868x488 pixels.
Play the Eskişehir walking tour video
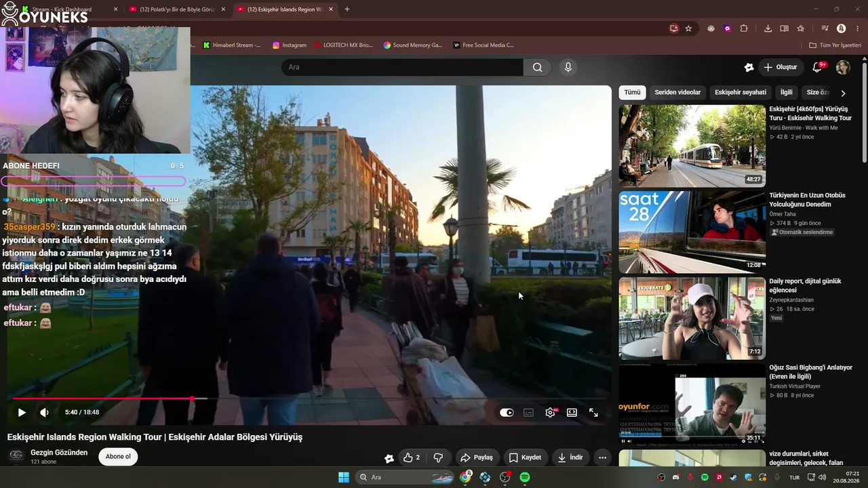22,412
